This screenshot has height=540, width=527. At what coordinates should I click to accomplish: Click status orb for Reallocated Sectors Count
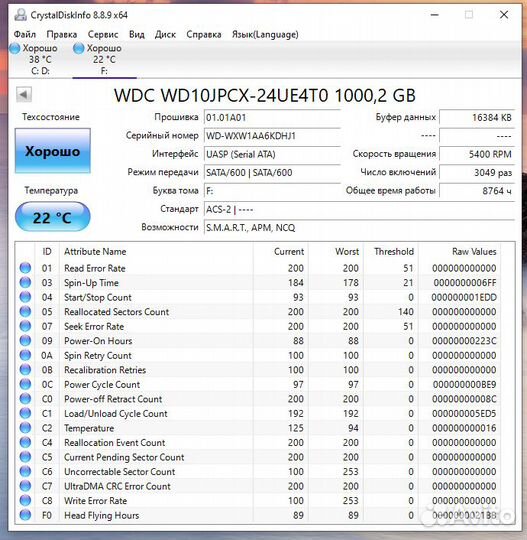25,311
